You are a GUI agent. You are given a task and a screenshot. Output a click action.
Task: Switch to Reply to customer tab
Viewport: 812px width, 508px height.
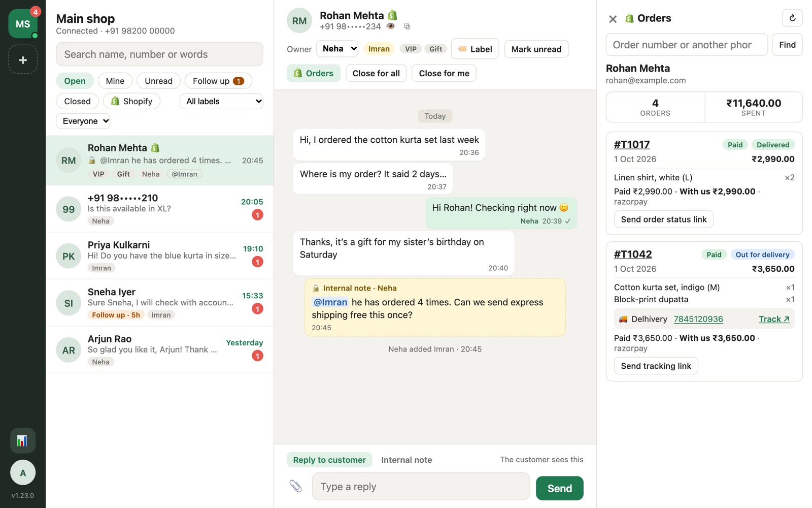329,460
